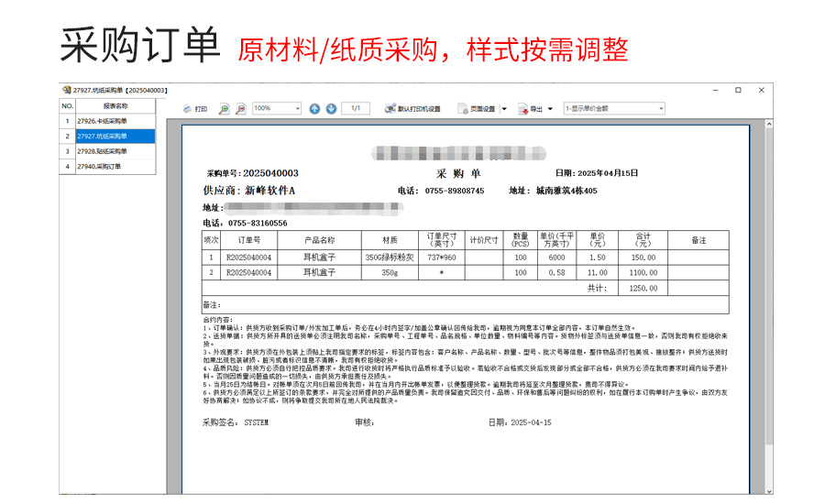Click order number R2025040004 in row 1

(x=248, y=257)
